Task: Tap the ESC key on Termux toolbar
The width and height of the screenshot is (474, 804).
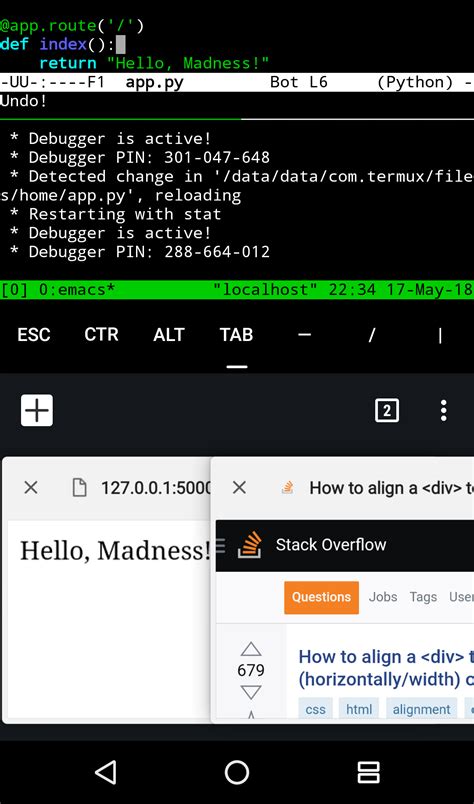Action: [x=34, y=335]
